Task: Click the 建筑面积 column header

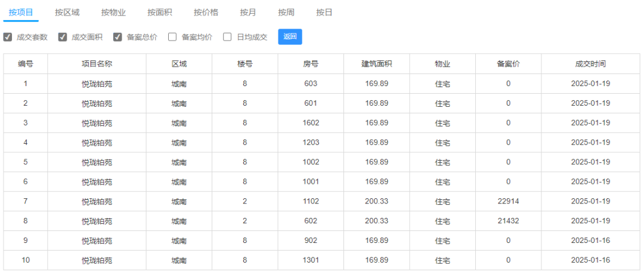Action: click(377, 64)
